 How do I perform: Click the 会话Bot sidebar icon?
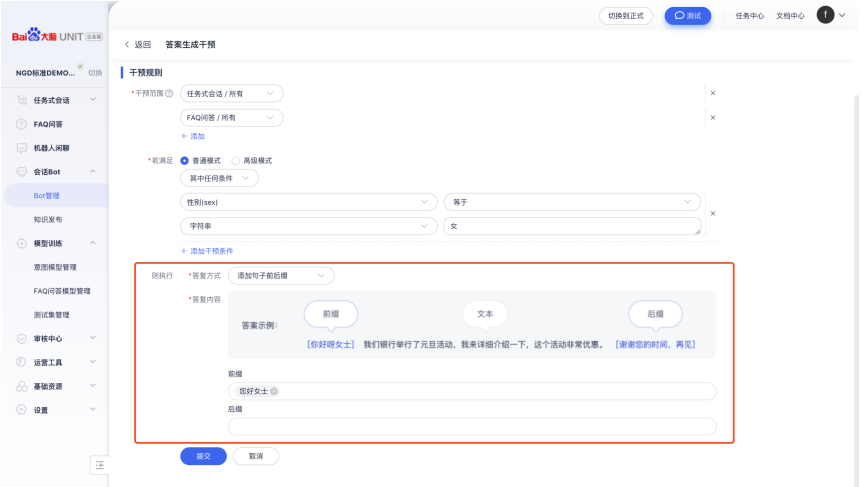click(21, 171)
